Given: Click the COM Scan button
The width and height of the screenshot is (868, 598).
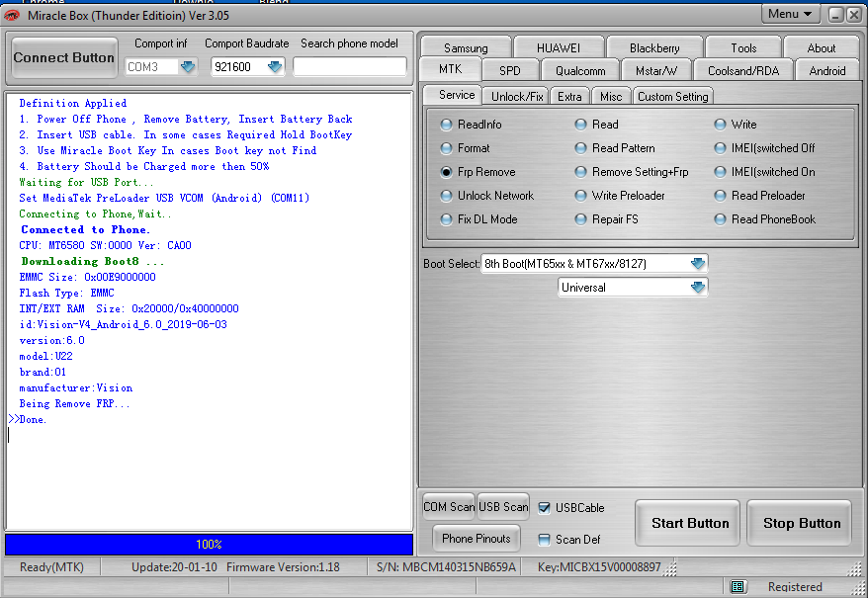Looking at the screenshot, I should [x=449, y=507].
